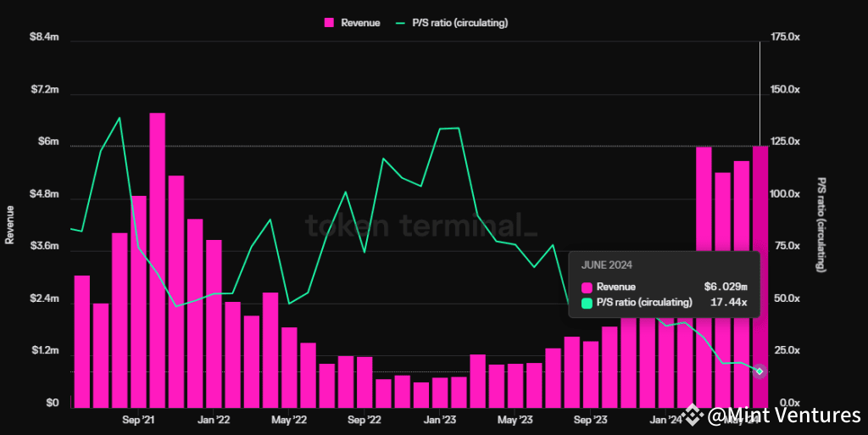Click the pink Revenue dot in tooltip
Viewport: 868px width, 435px height.
(x=587, y=287)
